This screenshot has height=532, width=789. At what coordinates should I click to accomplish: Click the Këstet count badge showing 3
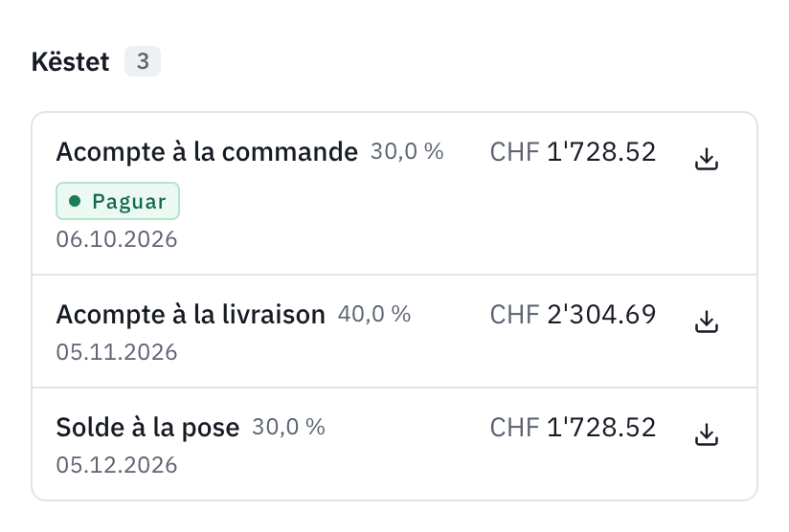[x=143, y=61]
